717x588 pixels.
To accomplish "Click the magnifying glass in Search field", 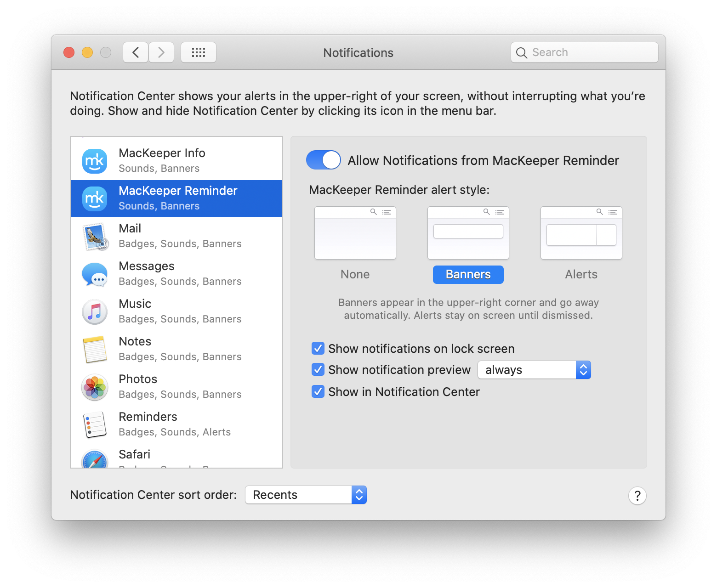I will click(x=521, y=53).
